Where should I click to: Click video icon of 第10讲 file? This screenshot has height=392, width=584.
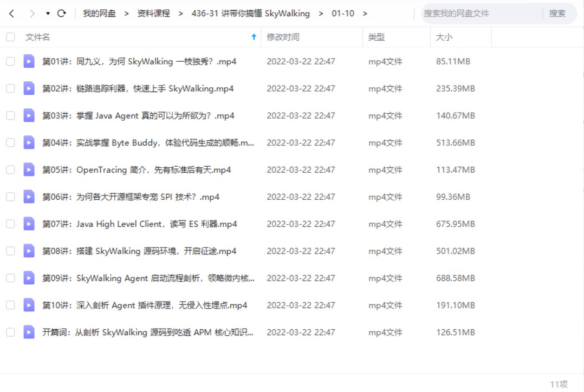point(29,305)
